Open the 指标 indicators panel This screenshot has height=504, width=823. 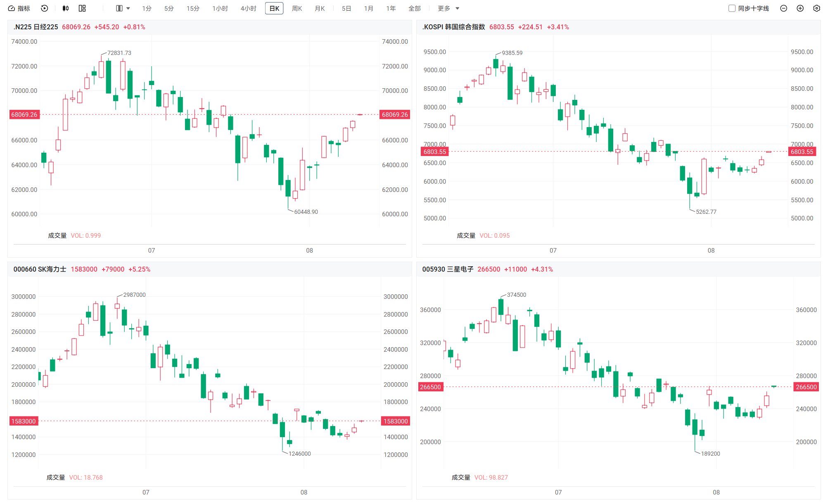(19, 8)
